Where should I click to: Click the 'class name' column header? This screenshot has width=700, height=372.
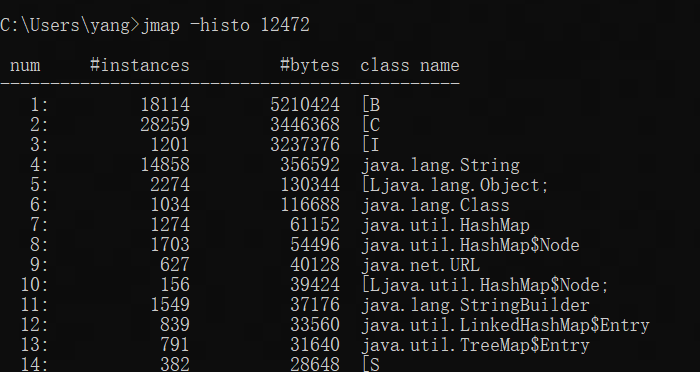pyautogui.click(x=410, y=65)
